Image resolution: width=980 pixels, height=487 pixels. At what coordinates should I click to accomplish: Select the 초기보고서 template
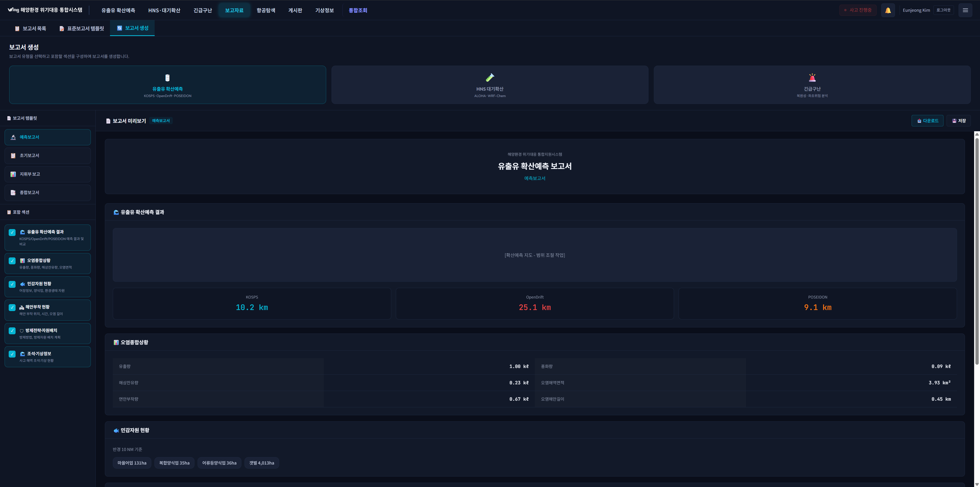(47, 155)
